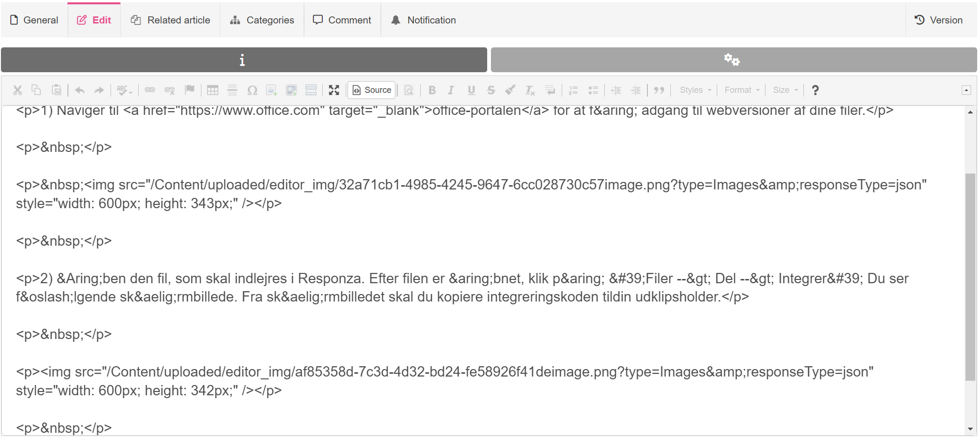Viewport: 980px width, 445px height.
Task: Click the insert link chain icon
Action: click(x=150, y=90)
